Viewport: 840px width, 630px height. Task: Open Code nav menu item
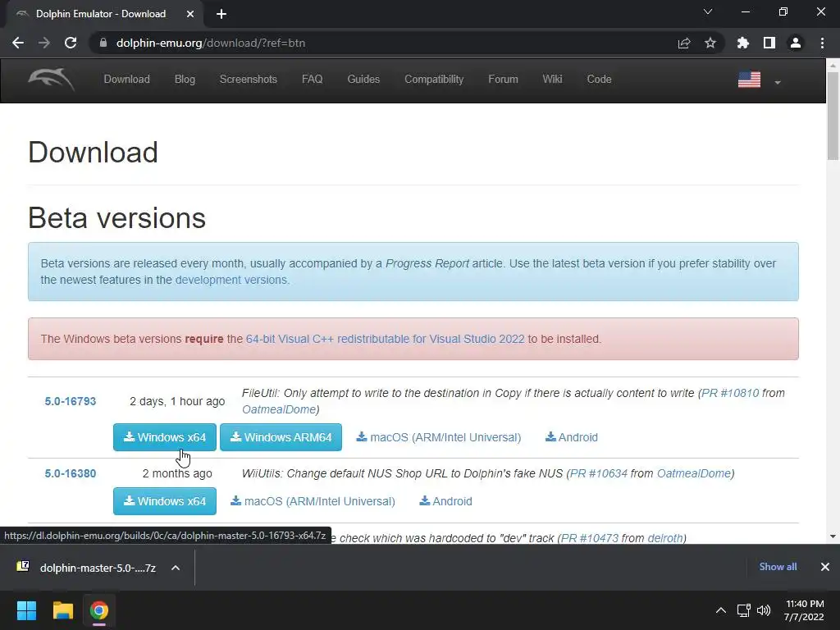(x=599, y=80)
